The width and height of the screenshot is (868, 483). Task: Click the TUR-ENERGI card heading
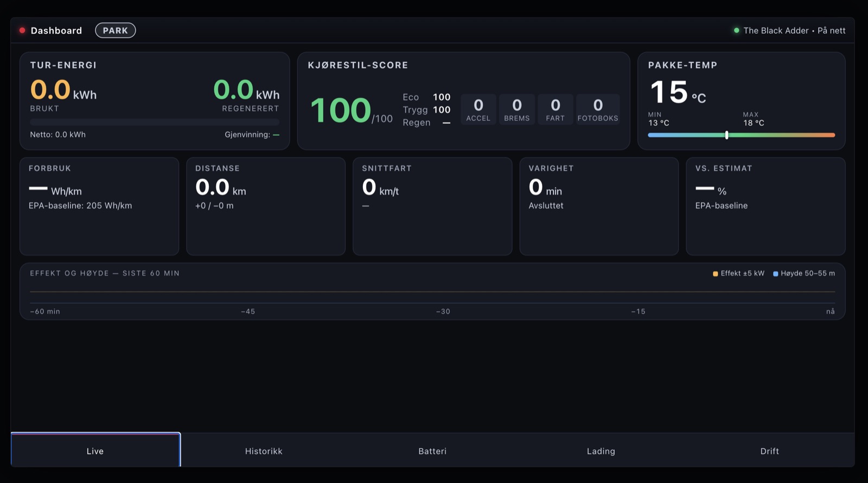63,65
